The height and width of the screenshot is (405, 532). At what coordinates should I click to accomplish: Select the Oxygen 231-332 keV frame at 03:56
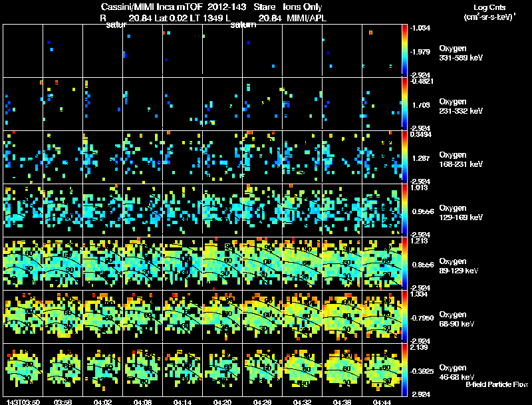point(63,104)
